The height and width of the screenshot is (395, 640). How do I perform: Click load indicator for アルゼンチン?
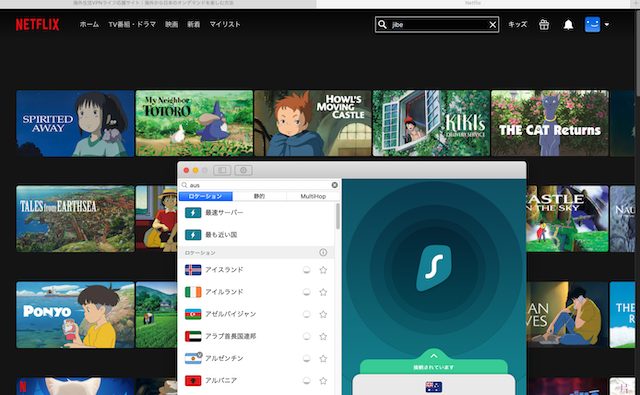tap(307, 358)
